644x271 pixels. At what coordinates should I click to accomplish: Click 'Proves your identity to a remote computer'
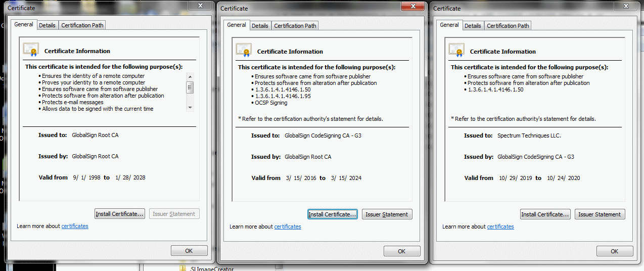pos(94,82)
